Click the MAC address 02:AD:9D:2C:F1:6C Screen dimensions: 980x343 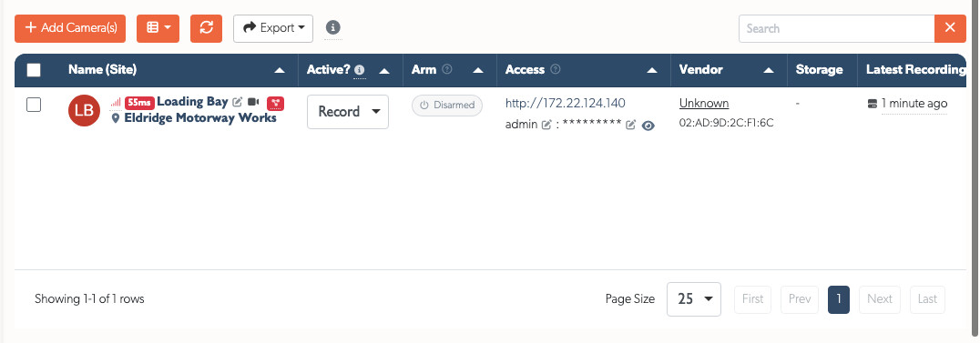click(727, 123)
